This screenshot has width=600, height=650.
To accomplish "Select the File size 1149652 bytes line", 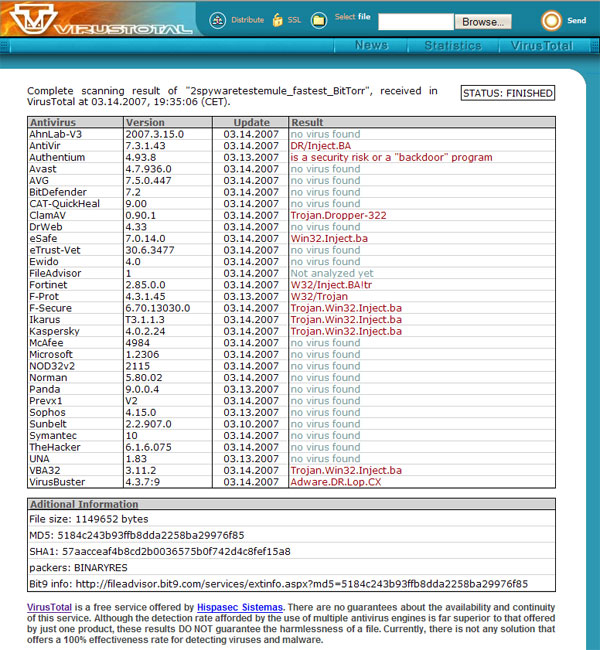I will 89,519.
